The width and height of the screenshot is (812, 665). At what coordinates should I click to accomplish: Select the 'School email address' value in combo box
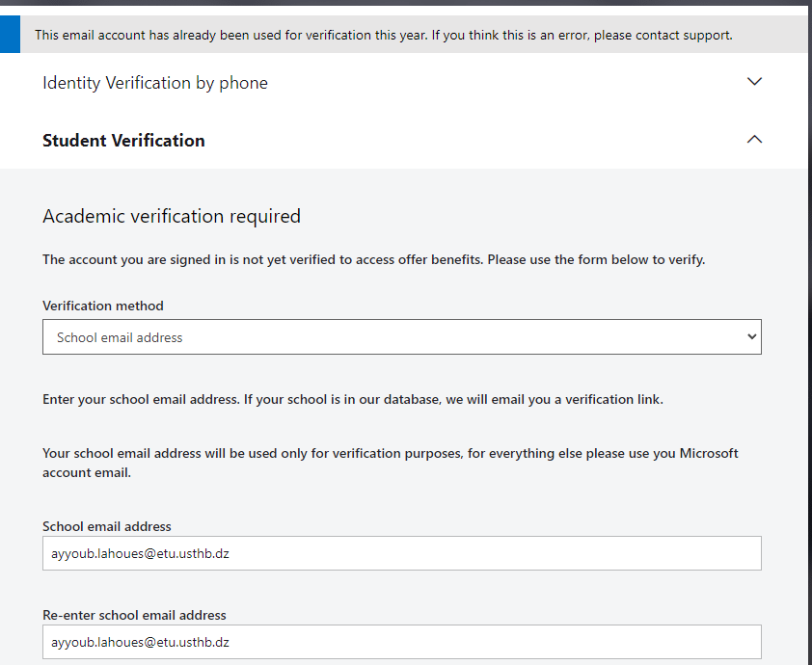tap(120, 337)
